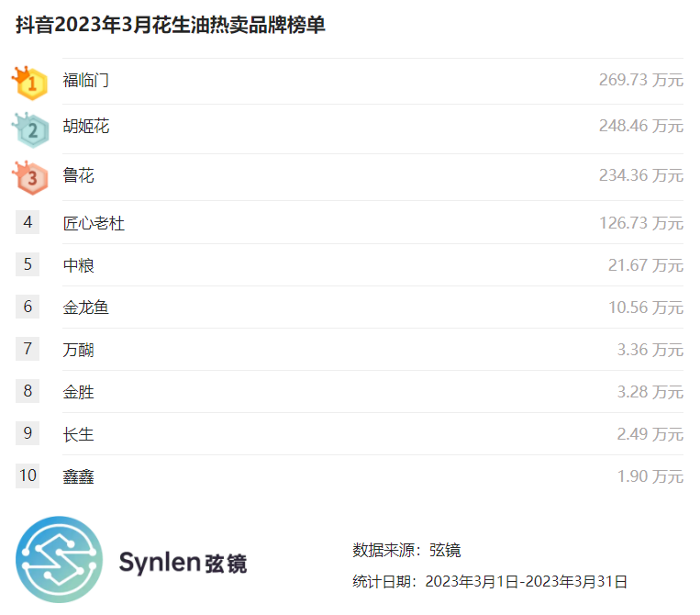The width and height of the screenshot is (700, 615).
Task: Select brand name 万醐
Action: click(x=78, y=350)
